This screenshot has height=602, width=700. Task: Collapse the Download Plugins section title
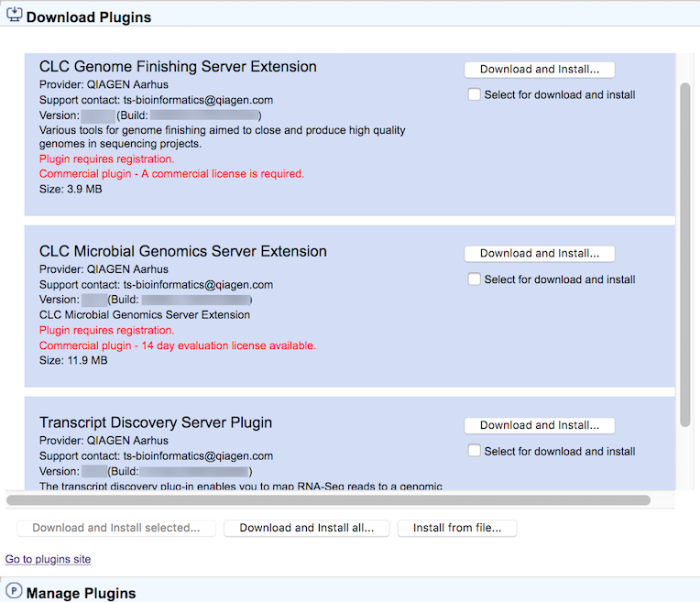click(88, 17)
